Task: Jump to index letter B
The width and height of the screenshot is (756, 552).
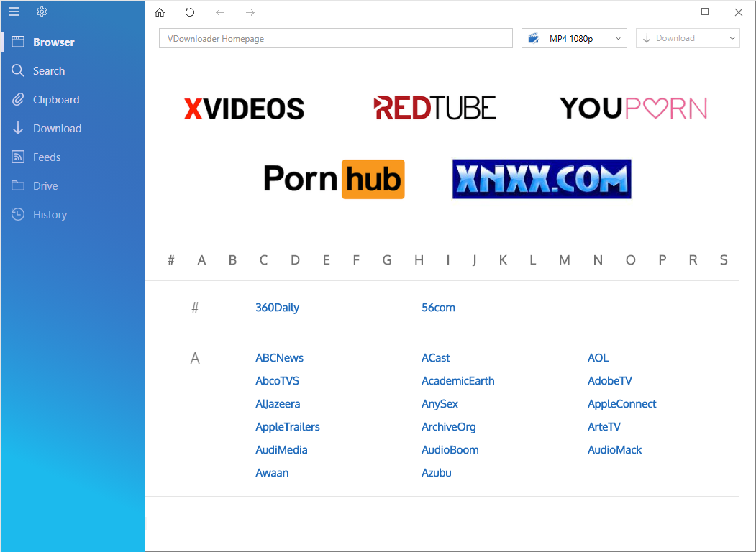Action: [x=232, y=261]
